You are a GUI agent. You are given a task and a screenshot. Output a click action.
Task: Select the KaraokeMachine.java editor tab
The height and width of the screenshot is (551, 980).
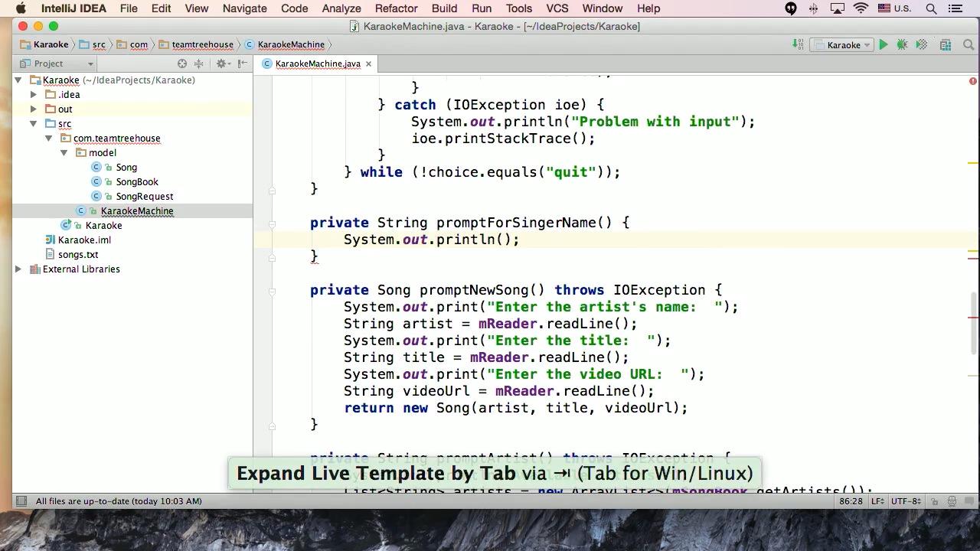point(318,64)
